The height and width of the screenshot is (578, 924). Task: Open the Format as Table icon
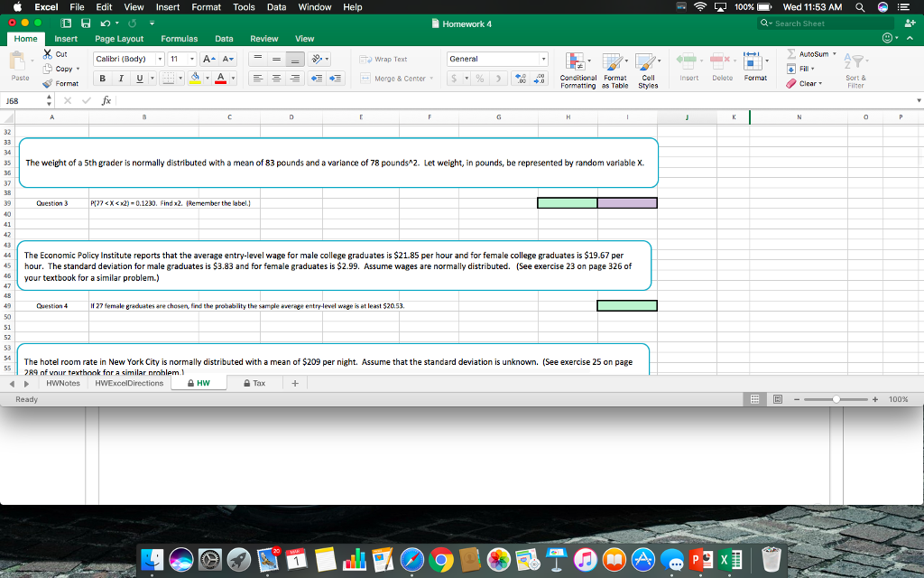tap(612, 61)
